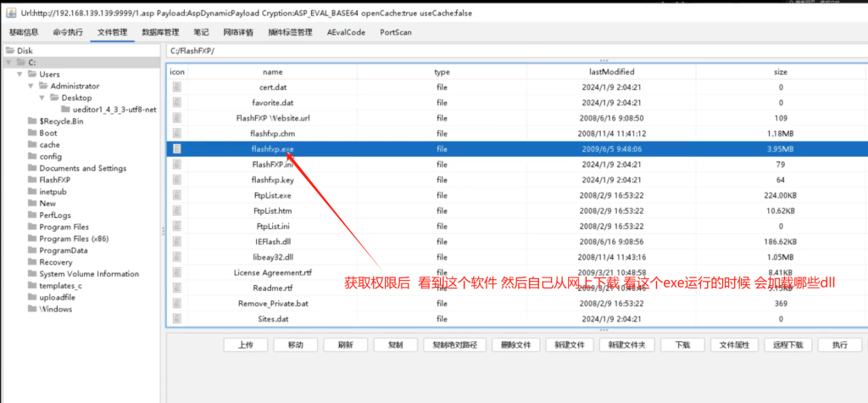Viewport: 868px width, 403px height.
Task: Click the file icon for FtpList.exe
Action: tap(177, 196)
